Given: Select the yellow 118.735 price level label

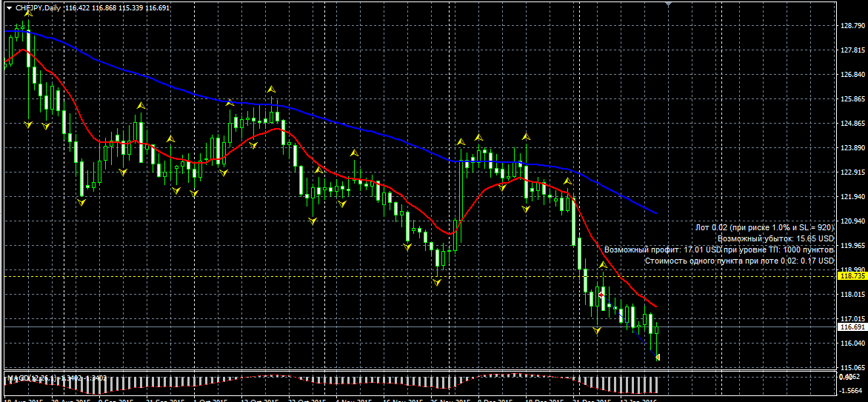Looking at the screenshot, I should tap(852, 275).
